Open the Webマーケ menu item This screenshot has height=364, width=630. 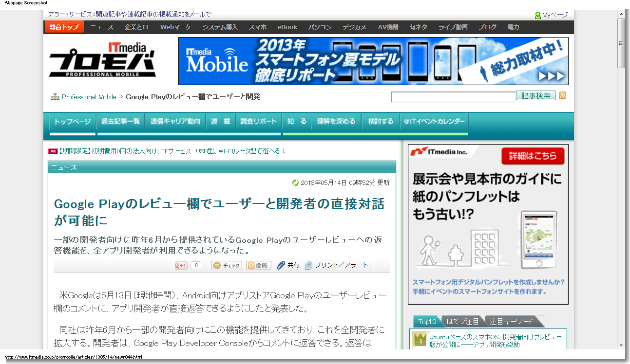click(176, 27)
